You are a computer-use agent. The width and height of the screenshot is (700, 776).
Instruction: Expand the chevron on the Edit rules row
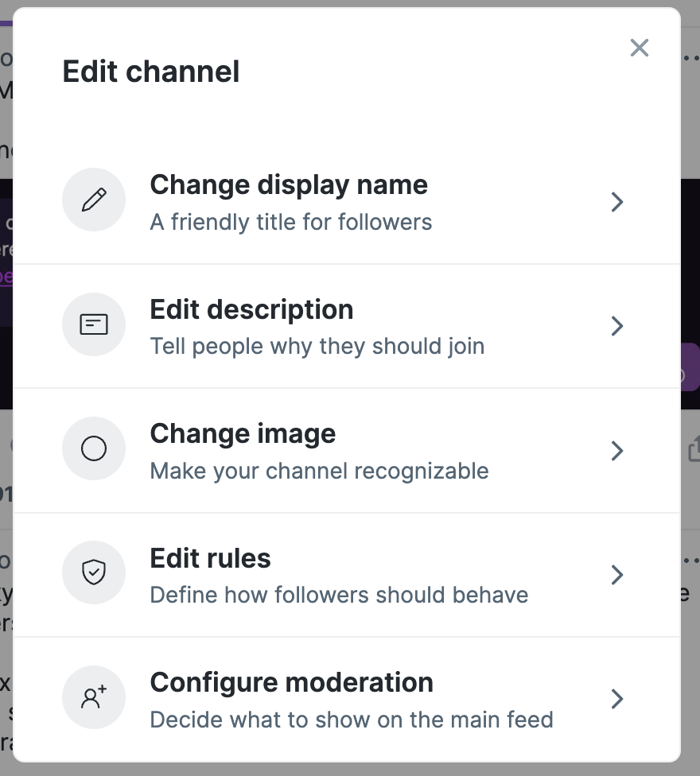(x=616, y=575)
